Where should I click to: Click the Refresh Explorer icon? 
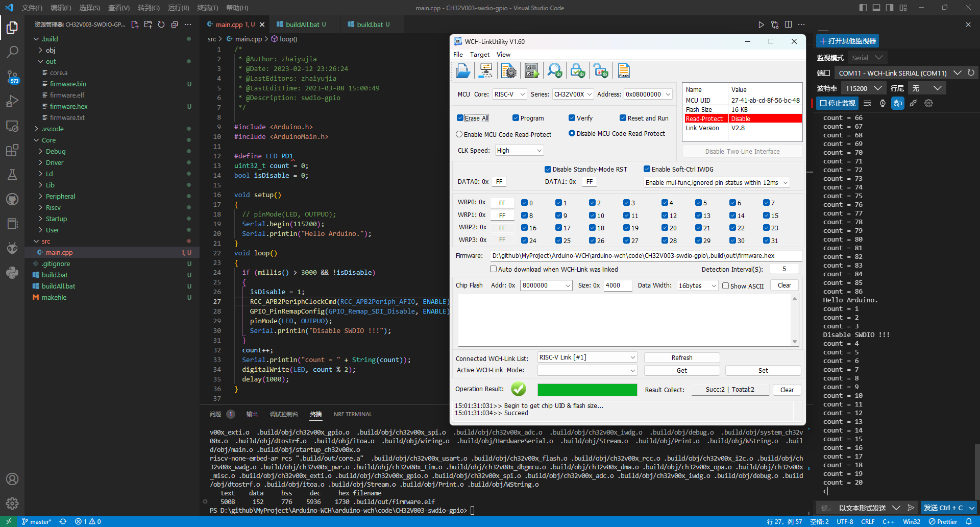[x=161, y=25]
